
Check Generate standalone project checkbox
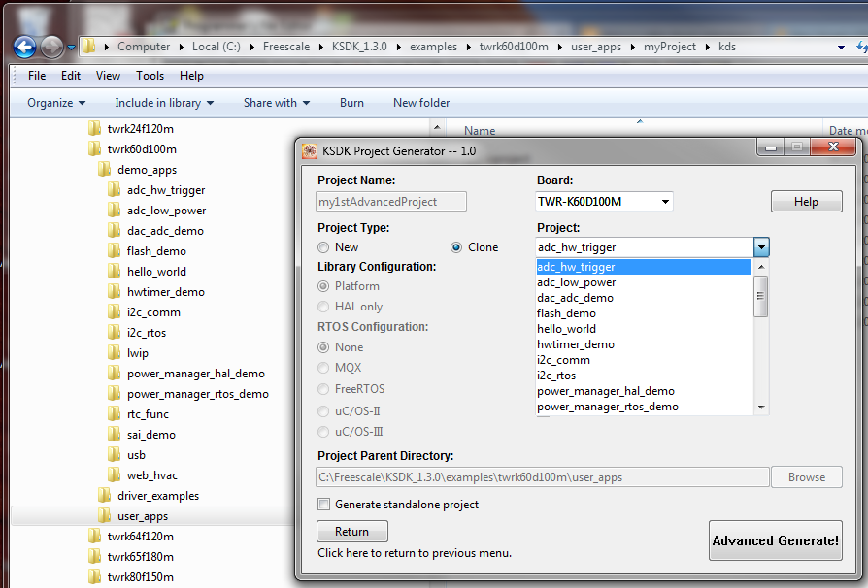tap(324, 504)
